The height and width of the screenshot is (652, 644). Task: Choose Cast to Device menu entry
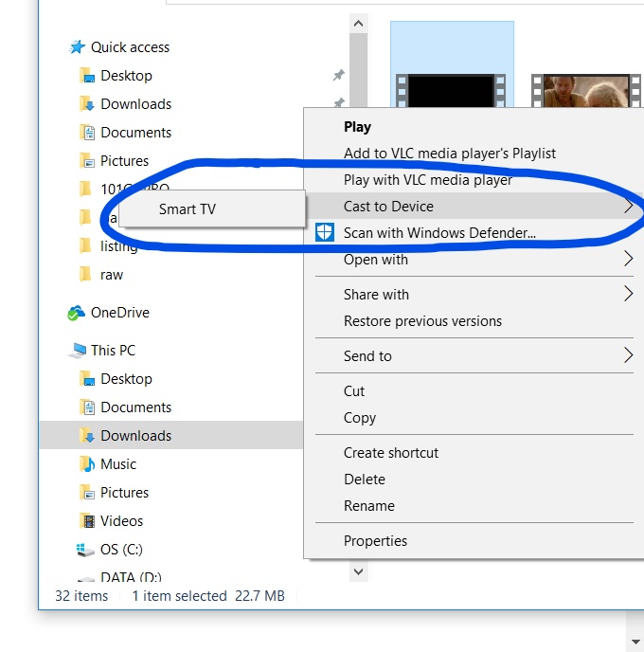tap(474, 206)
